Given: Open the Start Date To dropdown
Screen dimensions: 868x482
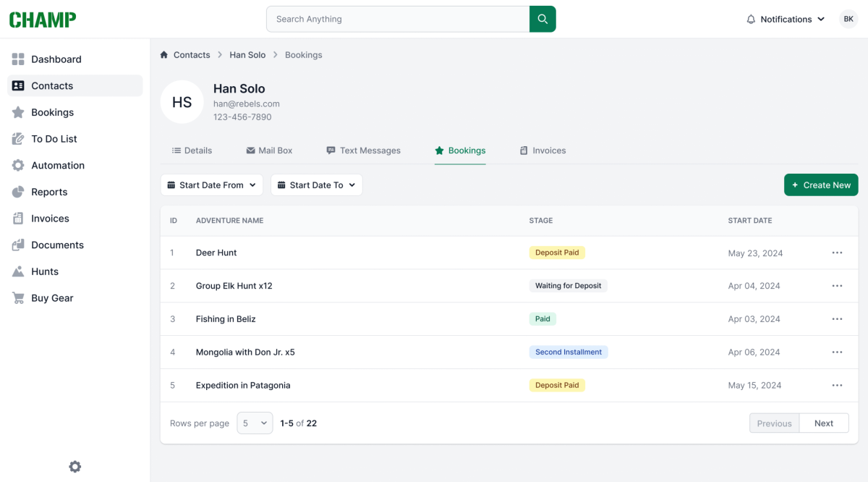Looking at the screenshot, I should tap(316, 185).
